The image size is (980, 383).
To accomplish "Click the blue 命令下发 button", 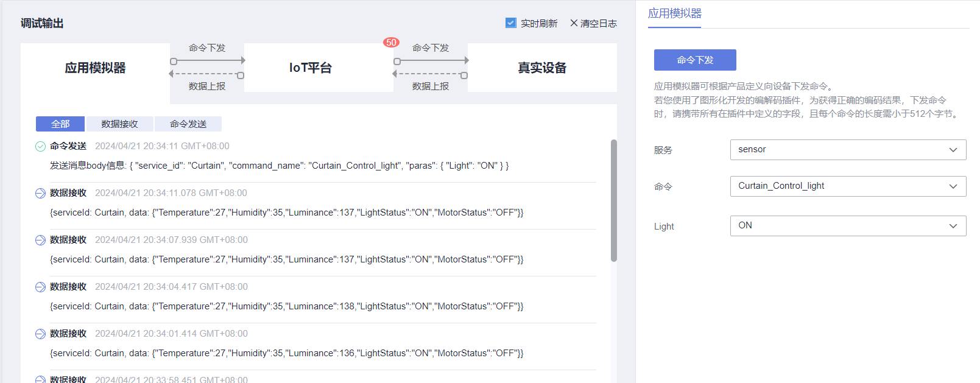I will click(x=695, y=60).
